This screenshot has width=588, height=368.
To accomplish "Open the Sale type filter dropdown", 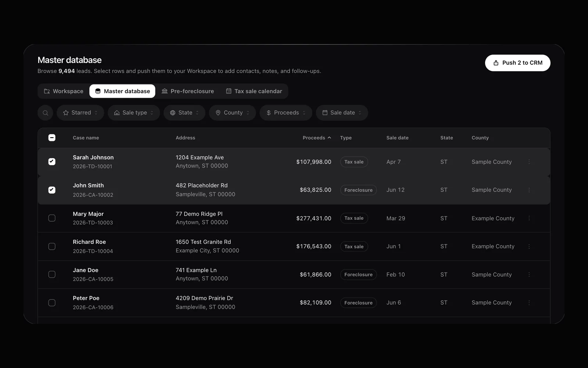I will [134, 113].
